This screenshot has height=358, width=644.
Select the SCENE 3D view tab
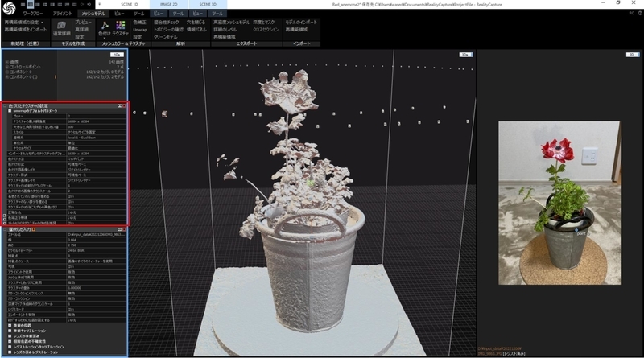[208, 5]
